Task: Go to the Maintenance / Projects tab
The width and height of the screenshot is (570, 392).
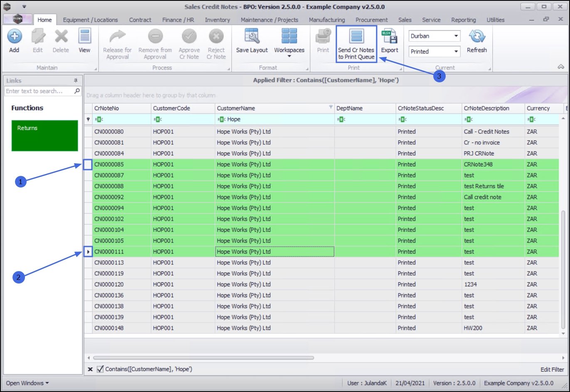Action: [x=269, y=20]
